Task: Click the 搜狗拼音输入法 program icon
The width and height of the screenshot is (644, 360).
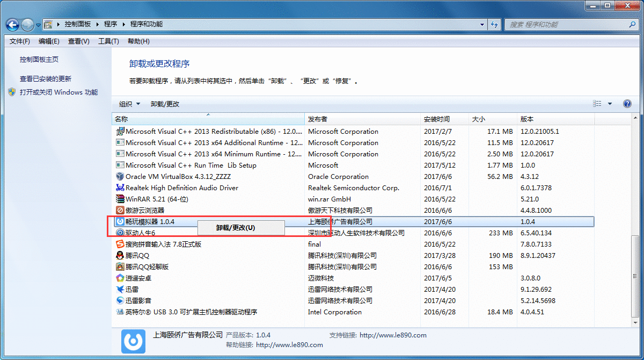Action: [x=120, y=244]
